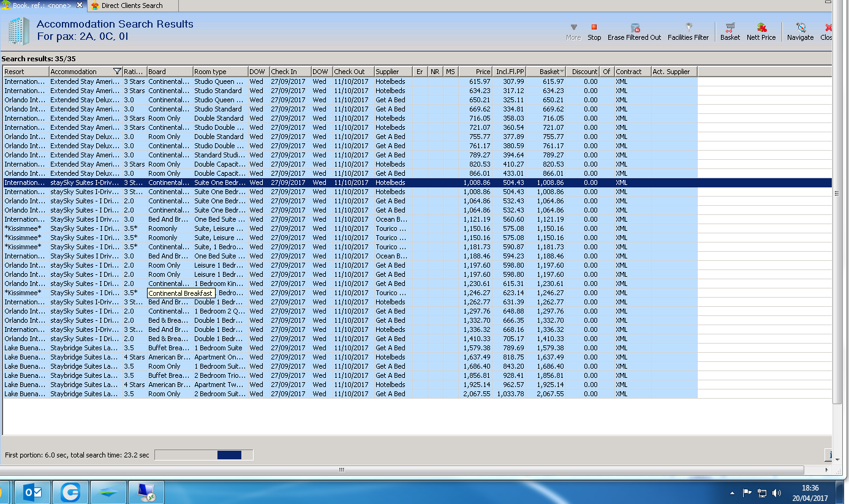Image resolution: width=849 pixels, height=504 pixels.
Task: Open the taskbar clock showing 18:36
Action: pyautogui.click(x=810, y=493)
